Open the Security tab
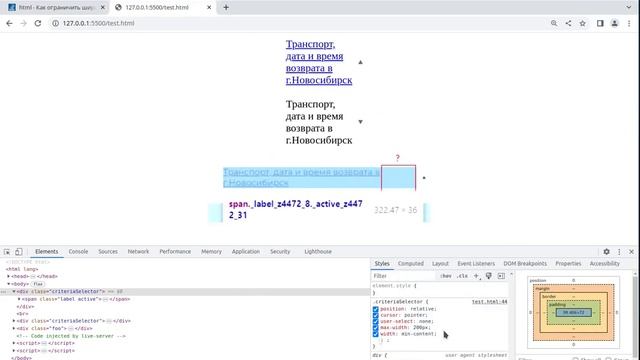This screenshot has width=640, height=360. (x=280, y=252)
